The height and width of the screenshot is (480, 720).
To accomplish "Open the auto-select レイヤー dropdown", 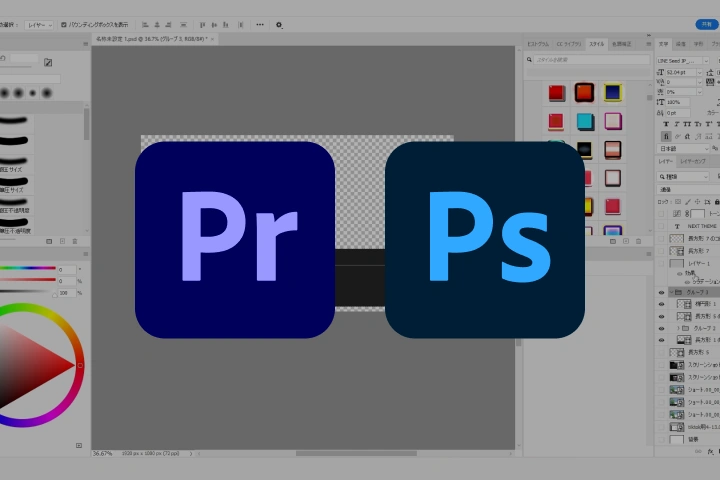I will tap(39, 25).
